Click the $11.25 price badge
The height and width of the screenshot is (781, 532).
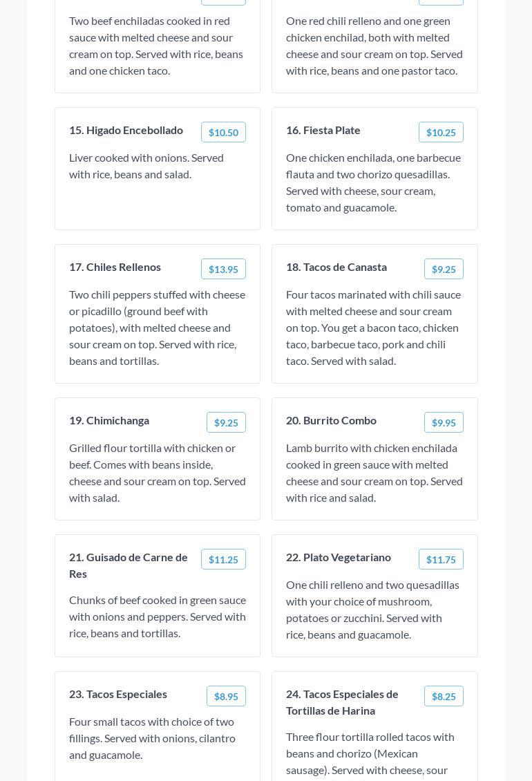click(x=223, y=559)
